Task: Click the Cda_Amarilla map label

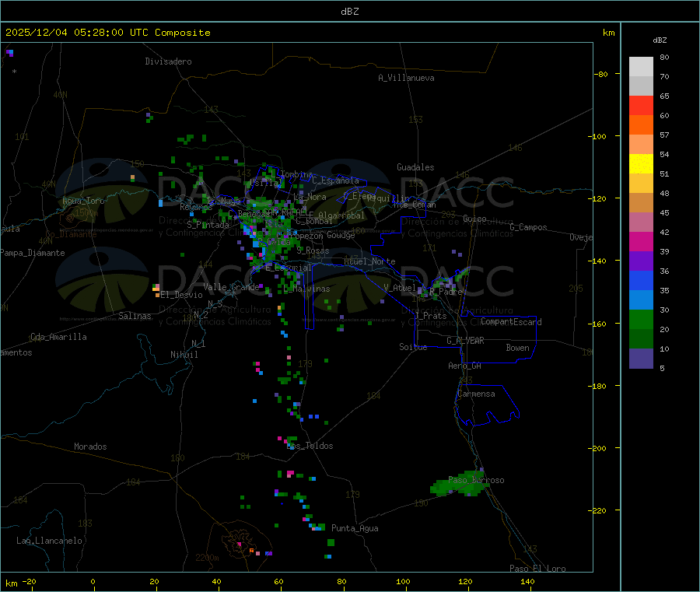Action: point(58,337)
